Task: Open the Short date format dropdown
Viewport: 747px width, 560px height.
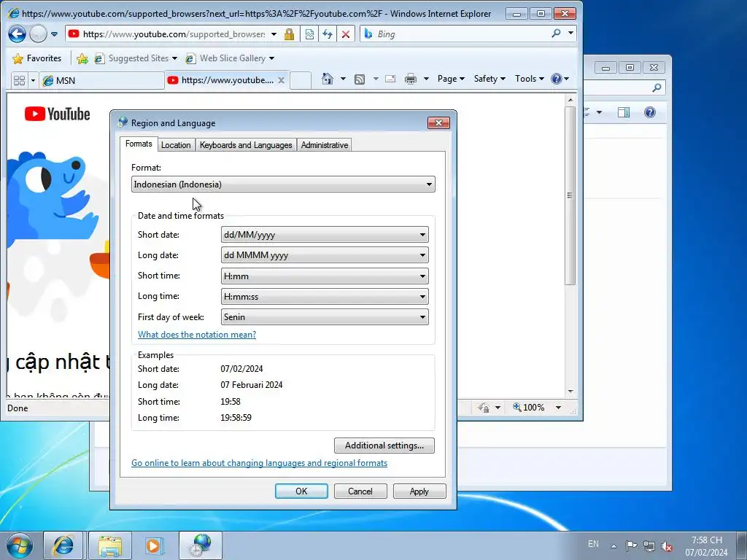Action: click(325, 235)
